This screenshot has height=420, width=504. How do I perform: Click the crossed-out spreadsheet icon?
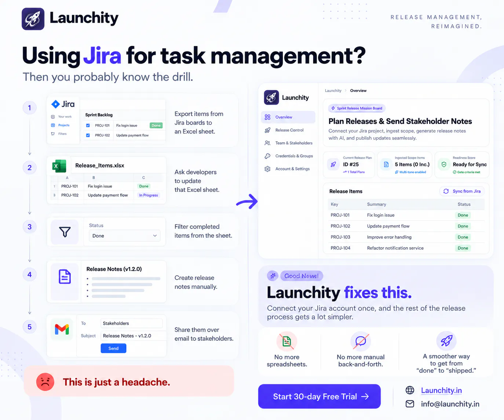click(287, 341)
